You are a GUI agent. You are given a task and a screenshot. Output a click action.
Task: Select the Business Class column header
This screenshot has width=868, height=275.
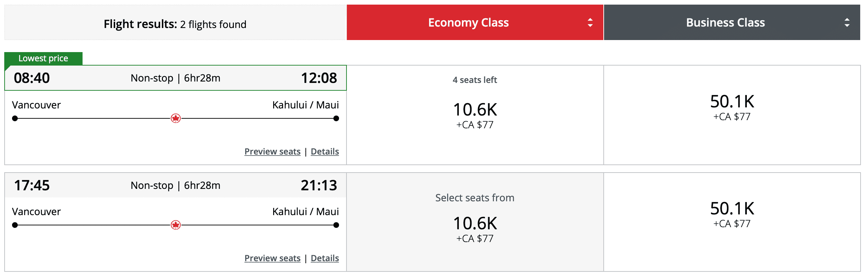tap(725, 23)
